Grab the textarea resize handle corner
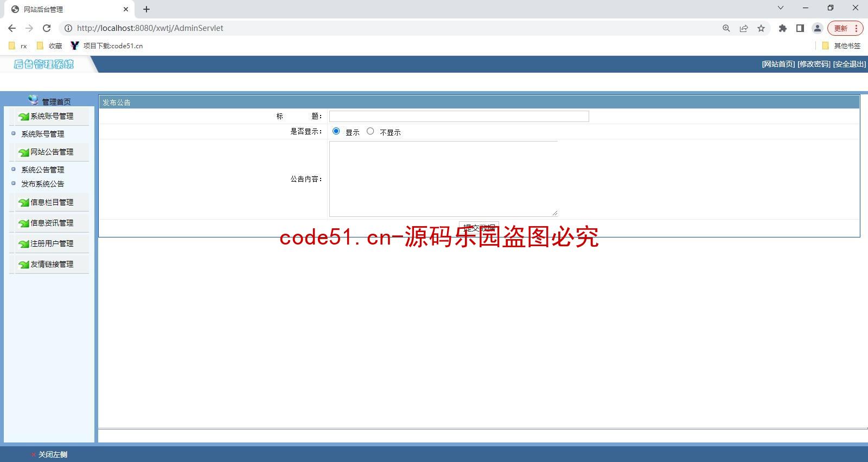Screen dimensions: 868x462 (554, 213)
